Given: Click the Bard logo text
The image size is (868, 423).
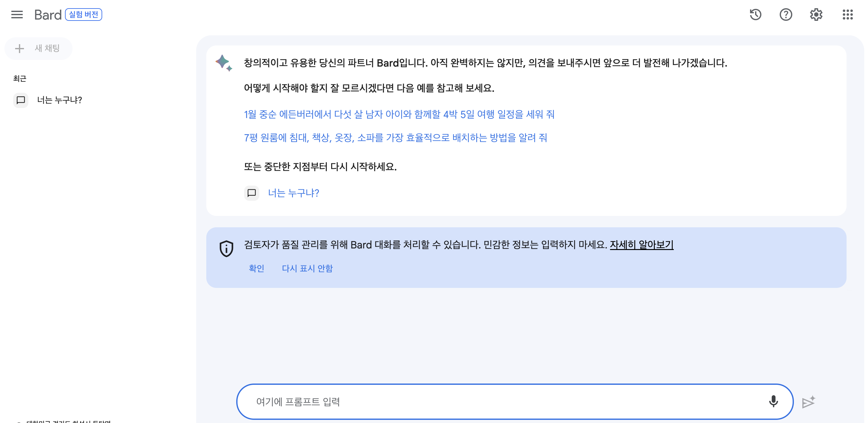Looking at the screenshot, I should click(x=48, y=15).
